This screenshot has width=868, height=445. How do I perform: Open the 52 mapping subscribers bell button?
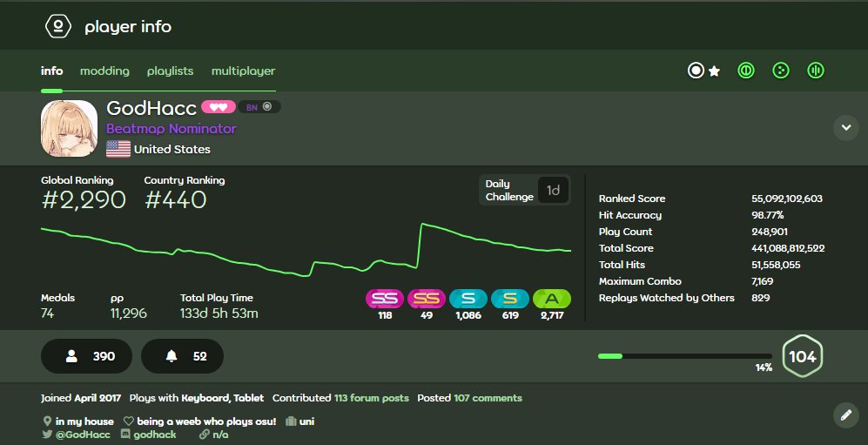point(182,356)
